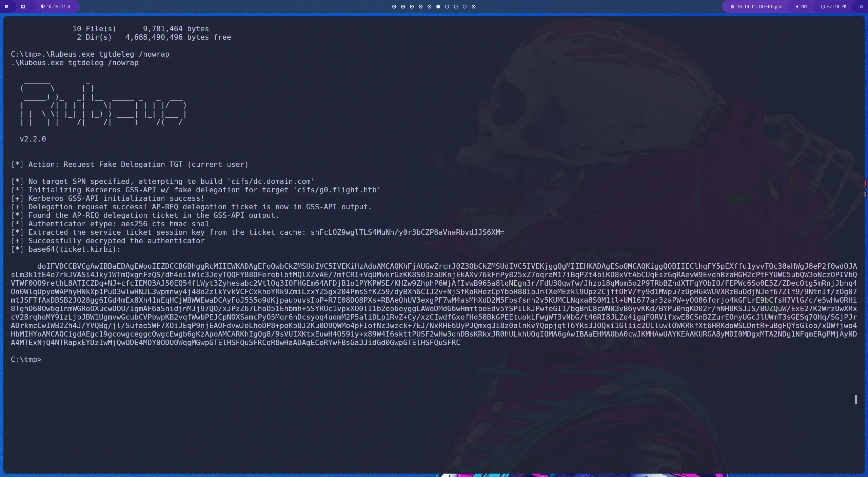Click the clock icon next to 07:49 PM
The image size is (868, 477).
point(823,6)
